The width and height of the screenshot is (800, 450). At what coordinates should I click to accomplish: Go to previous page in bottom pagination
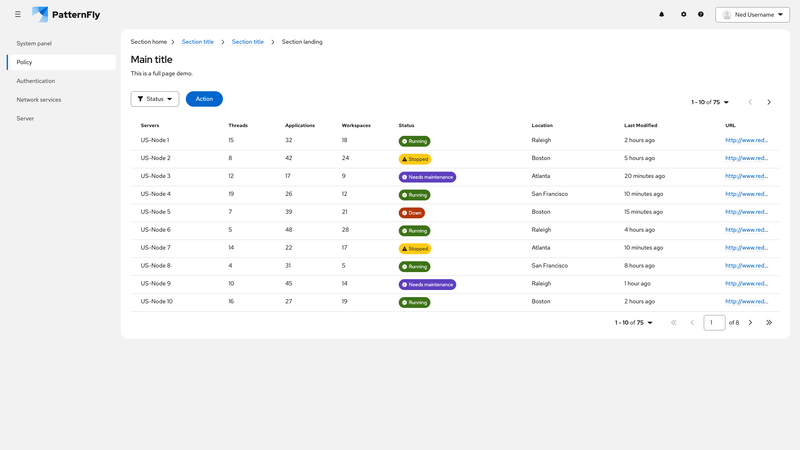pyautogui.click(x=692, y=322)
